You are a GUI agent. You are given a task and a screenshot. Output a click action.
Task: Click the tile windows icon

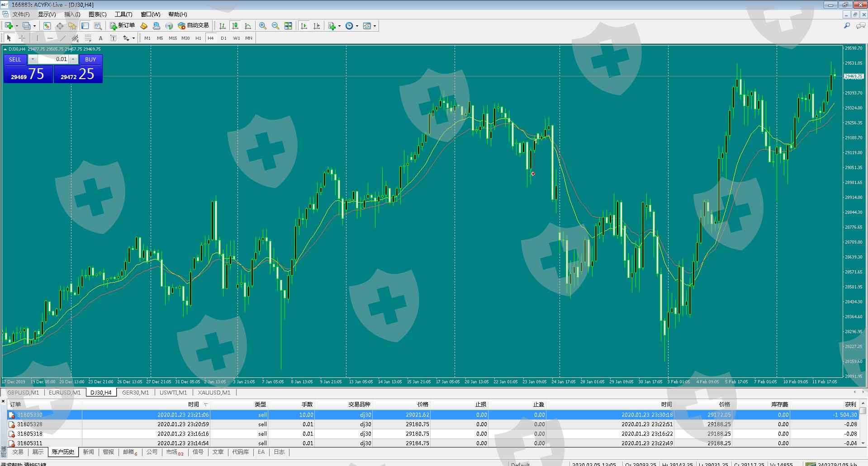pos(288,26)
